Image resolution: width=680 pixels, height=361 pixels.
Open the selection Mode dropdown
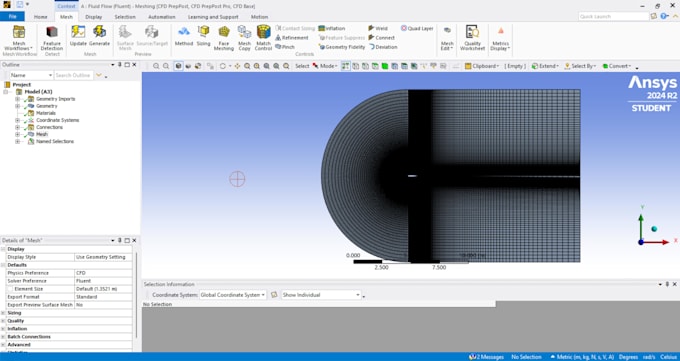point(325,66)
